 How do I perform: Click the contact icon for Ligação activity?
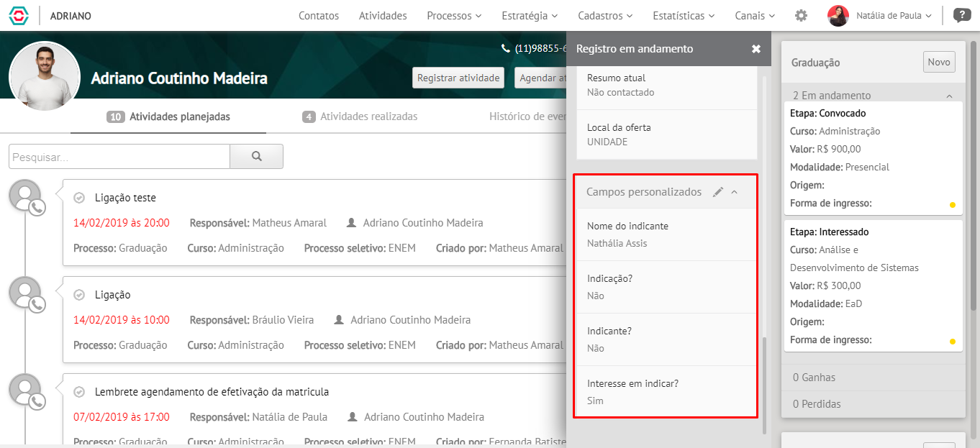27,295
